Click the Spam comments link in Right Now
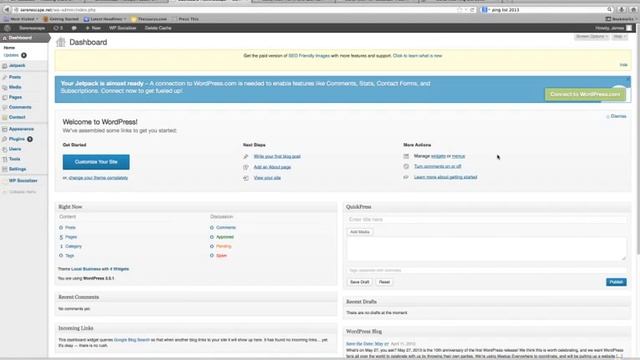This screenshot has width=640, height=360. tap(221, 256)
